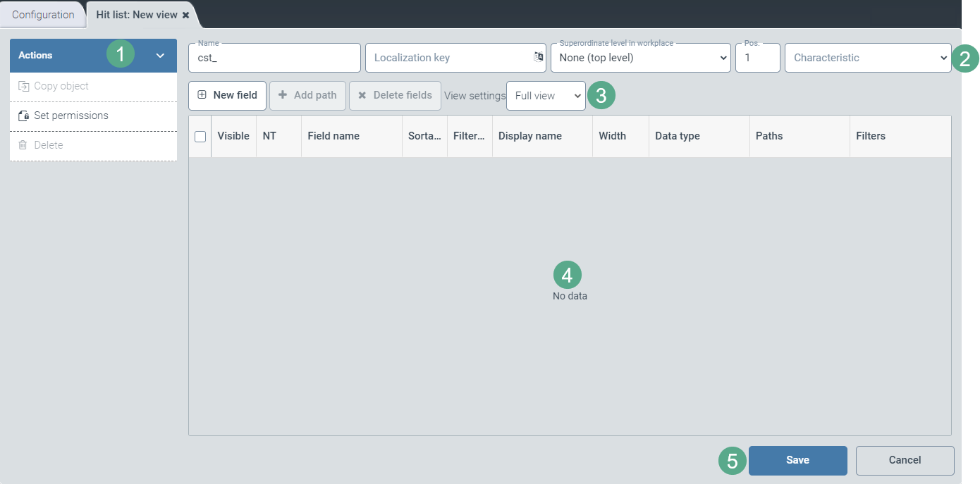Click into the Name input field
The height and width of the screenshot is (484, 980).
274,58
